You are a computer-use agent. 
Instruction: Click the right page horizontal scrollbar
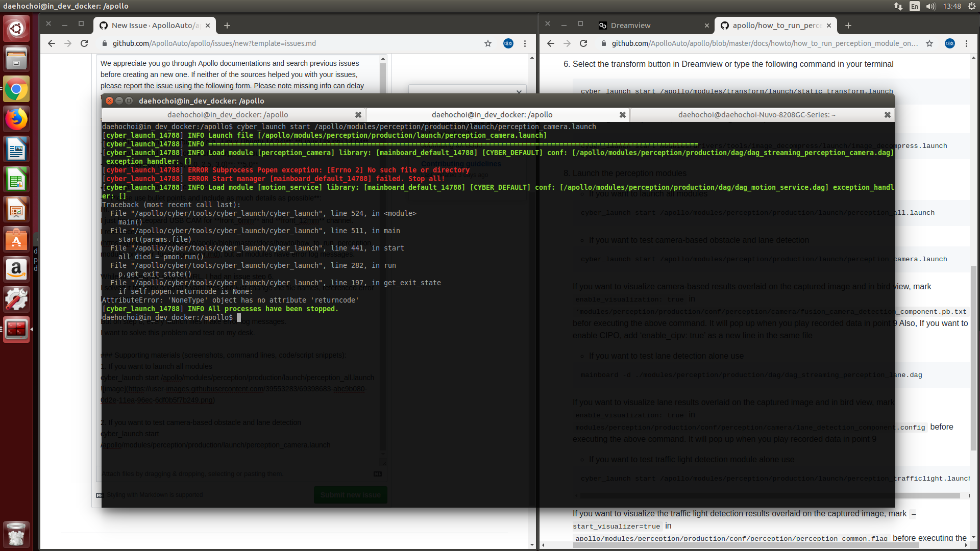[746, 545]
